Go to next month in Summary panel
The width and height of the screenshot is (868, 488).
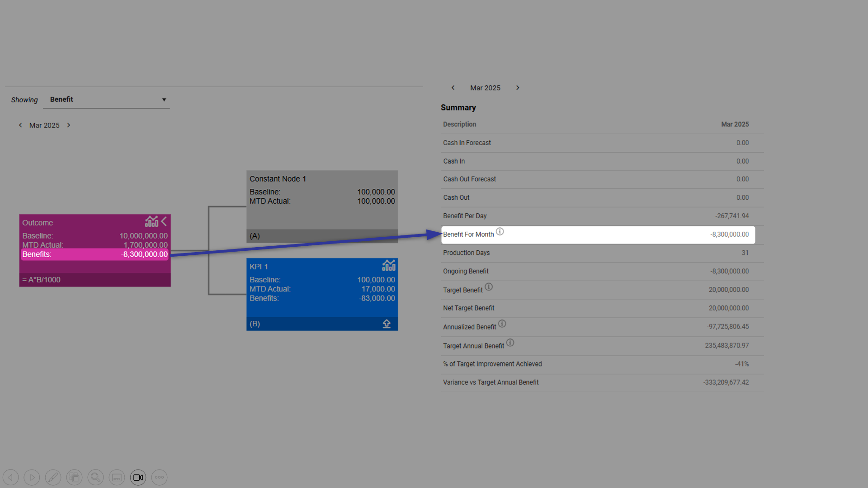pyautogui.click(x=518, y=88)
